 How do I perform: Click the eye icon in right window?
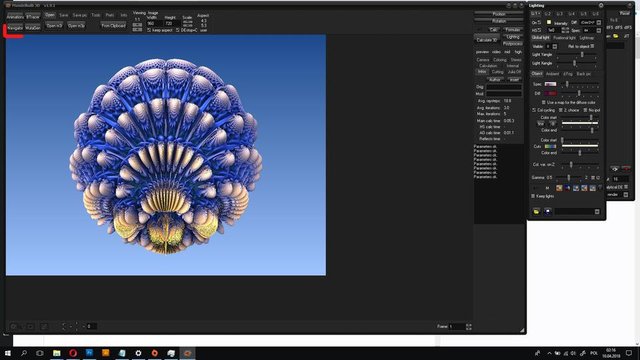pos(615,168)
